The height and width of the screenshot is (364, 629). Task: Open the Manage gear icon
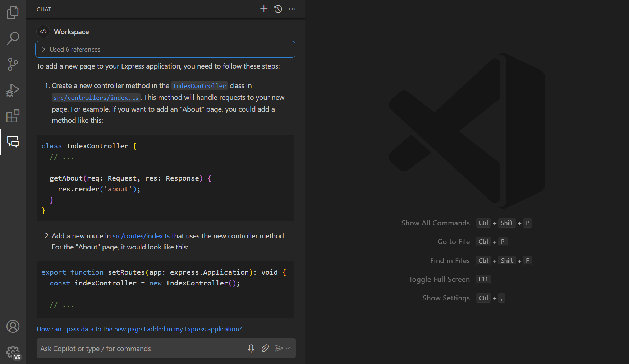tap(13, 352)
